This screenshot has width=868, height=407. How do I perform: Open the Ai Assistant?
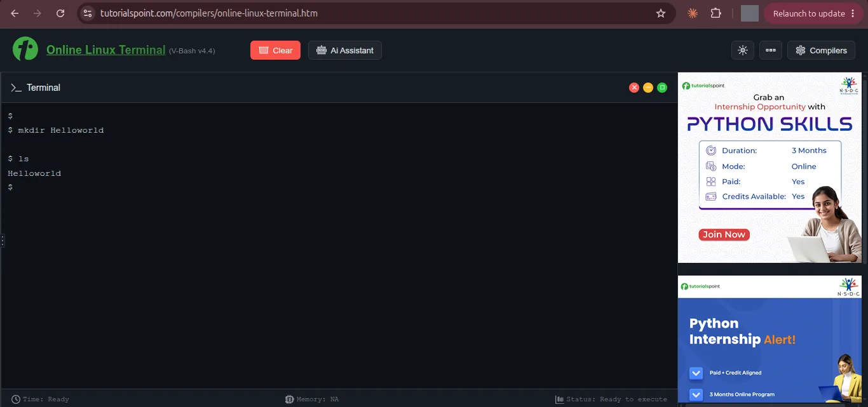click(345, 50)
